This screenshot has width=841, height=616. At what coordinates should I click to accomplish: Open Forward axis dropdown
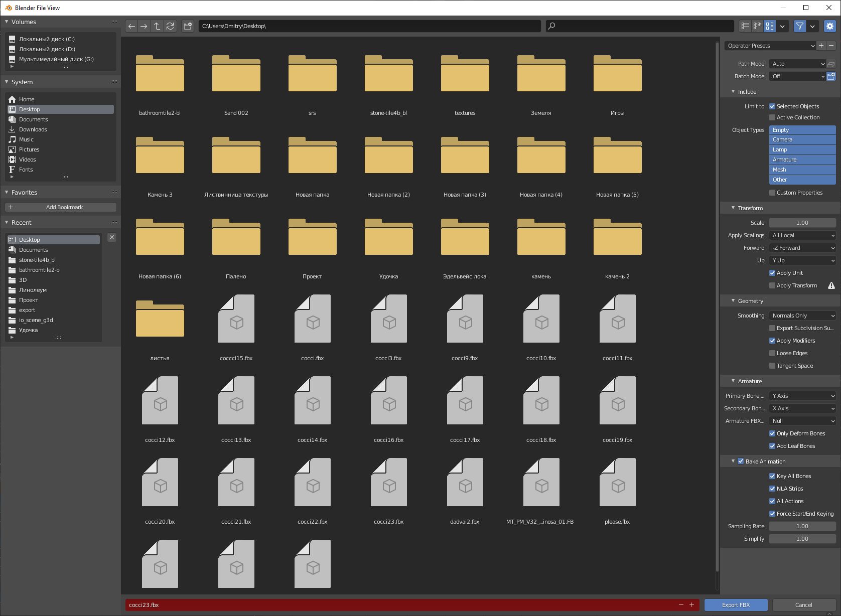pos(802,248)
